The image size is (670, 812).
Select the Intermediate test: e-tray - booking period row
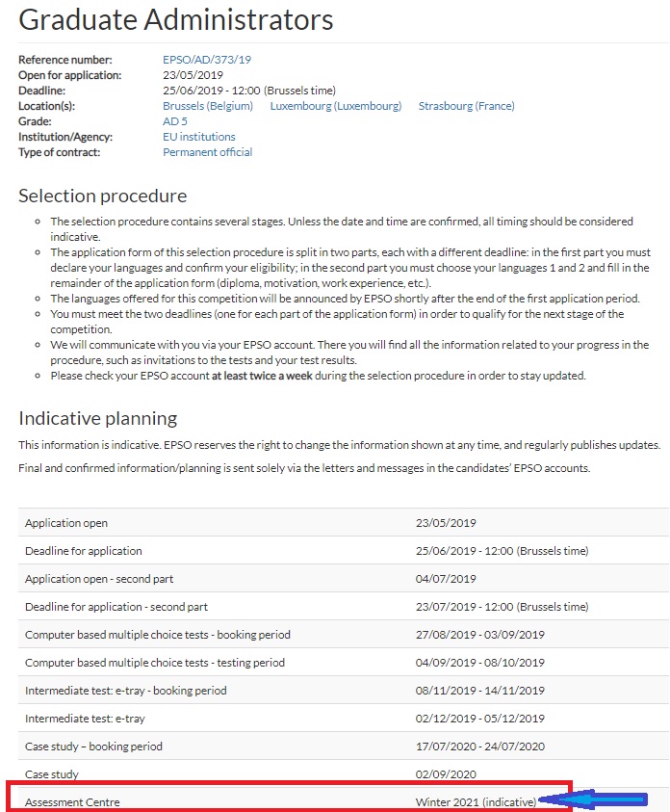(x=125, y=691)
